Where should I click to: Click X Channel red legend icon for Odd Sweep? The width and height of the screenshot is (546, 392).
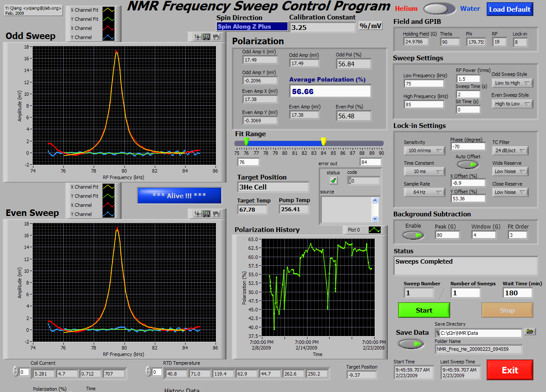108,28
